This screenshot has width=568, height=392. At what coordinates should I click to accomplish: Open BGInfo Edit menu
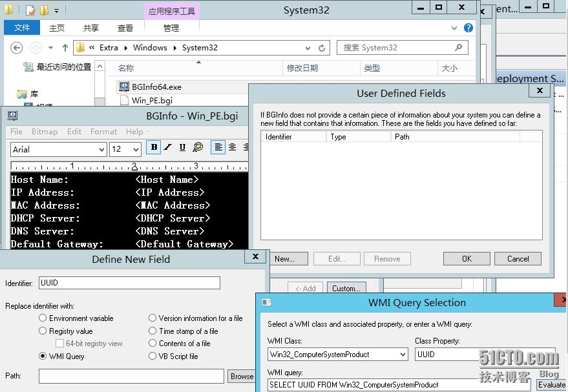(x=74, y=131)
